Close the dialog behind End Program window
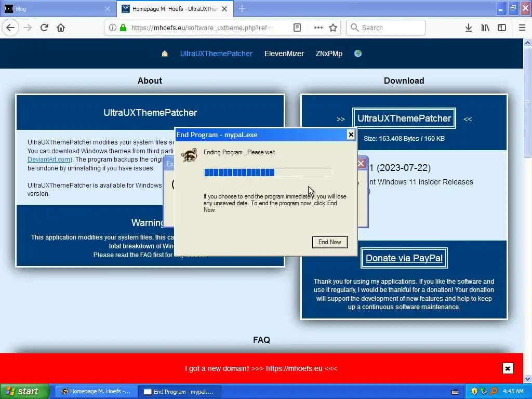532x399 pixels. pos(362,164)
